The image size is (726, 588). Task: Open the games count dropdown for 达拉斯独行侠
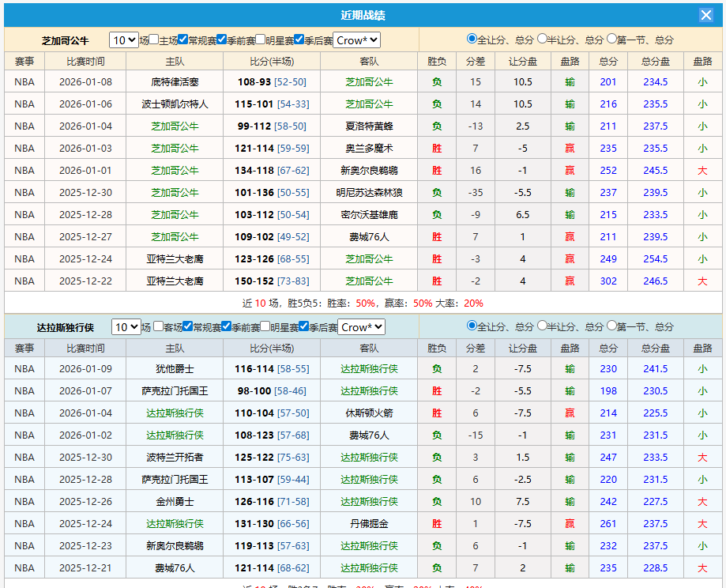point(126,326)
